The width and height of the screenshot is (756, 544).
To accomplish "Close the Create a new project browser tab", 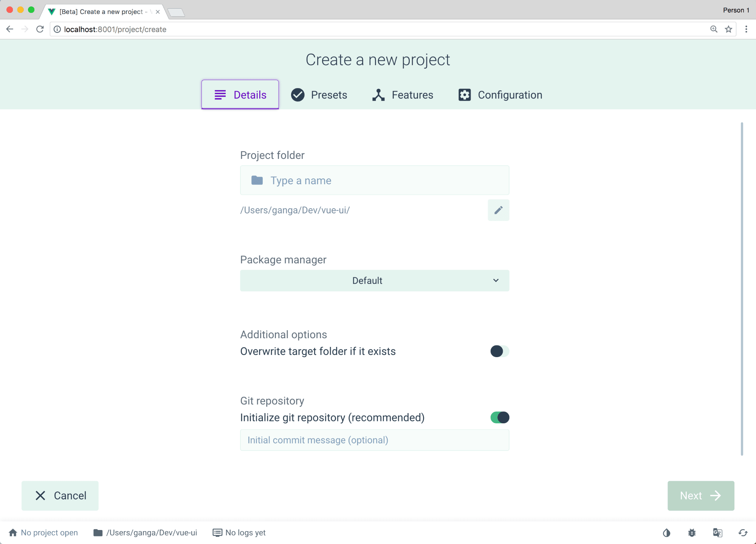I will 158,12.
